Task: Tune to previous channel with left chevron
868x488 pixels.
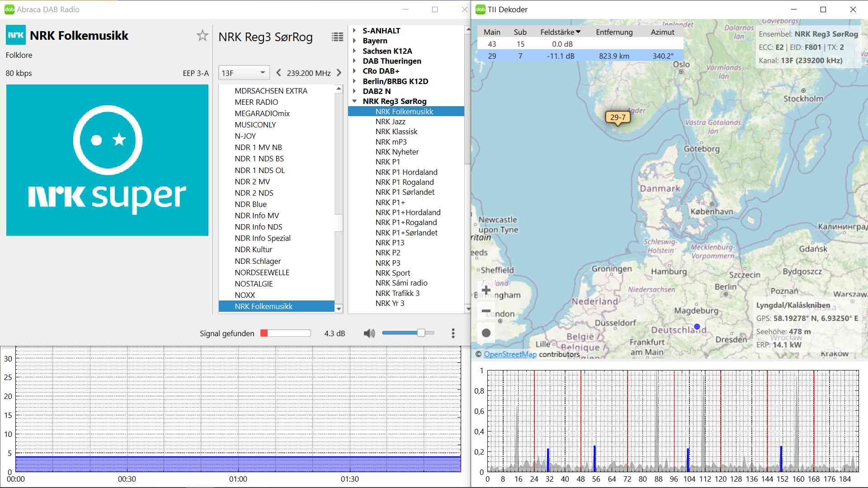Action: tap(278, 73)
